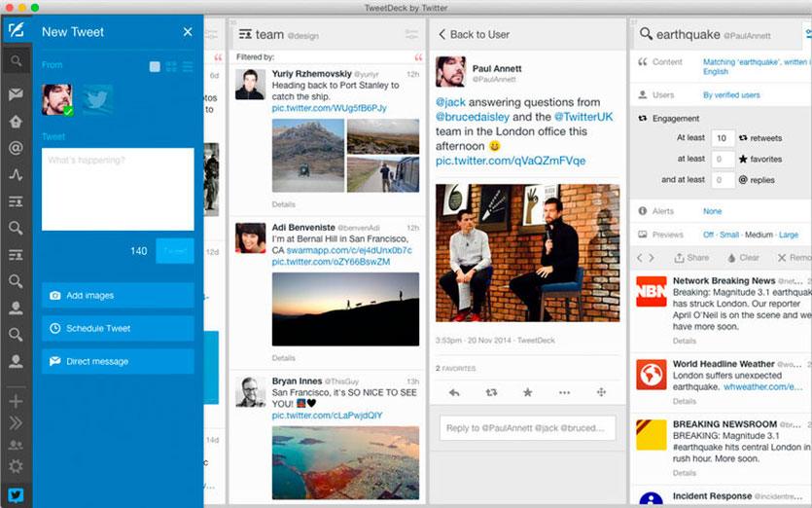Open the more actions ellipsis on the tweet
The image size is (812, 508).
(x=564, y=392)
